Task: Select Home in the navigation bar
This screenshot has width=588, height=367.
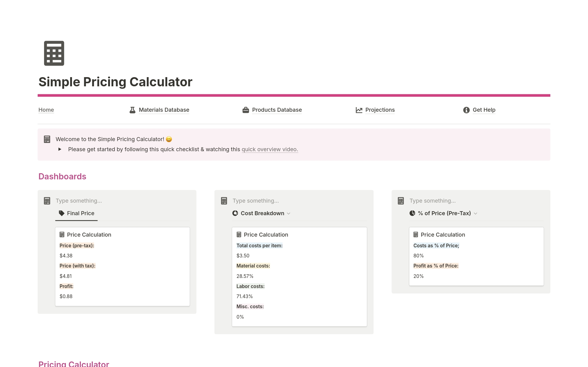Action: 46,110
